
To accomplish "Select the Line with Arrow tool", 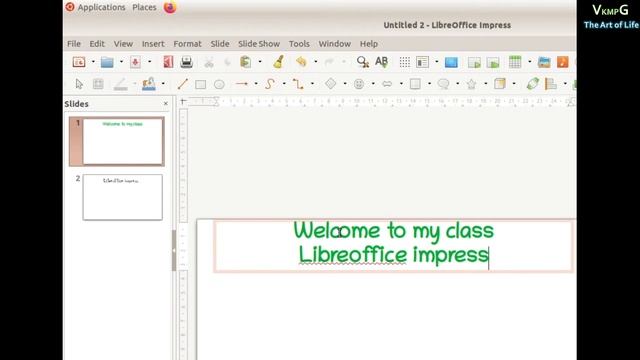I will click(242, 84).
